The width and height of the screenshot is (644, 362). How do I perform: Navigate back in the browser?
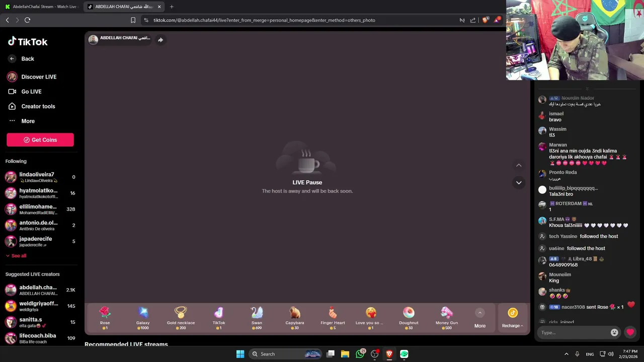[7, 20]
